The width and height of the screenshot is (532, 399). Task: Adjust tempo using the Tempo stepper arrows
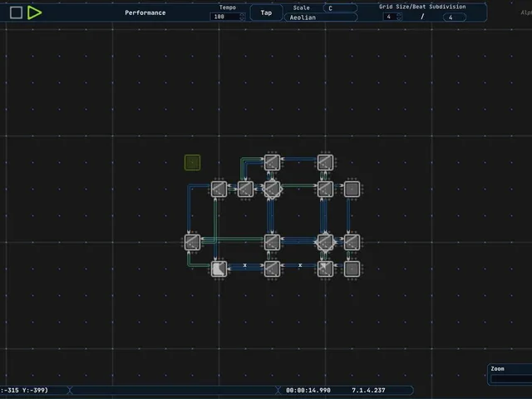click(x=242, y=17)
